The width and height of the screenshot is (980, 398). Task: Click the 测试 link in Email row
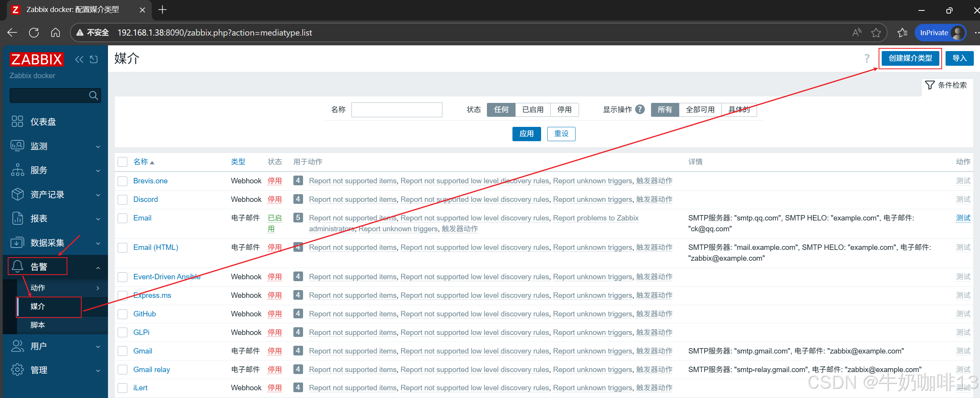click(x=963, y=218)
